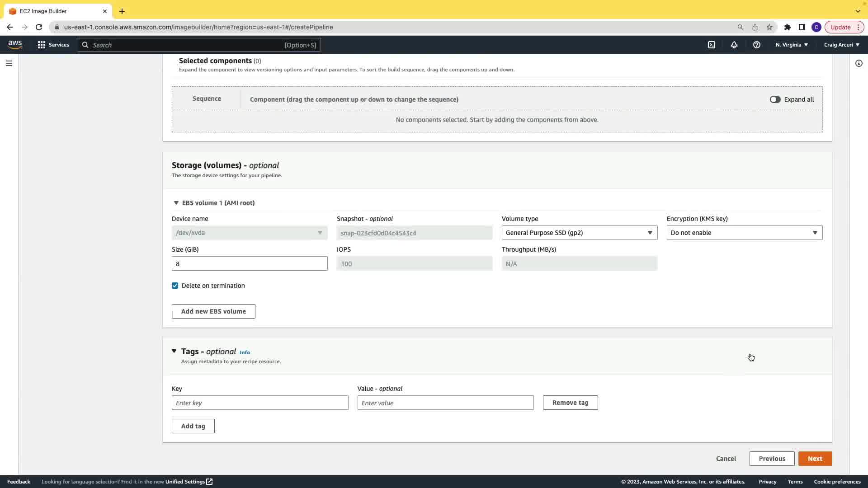Uncheck Delete on termination checkbox
Screen dimensions: 868x488
click(x=175, y=286)
